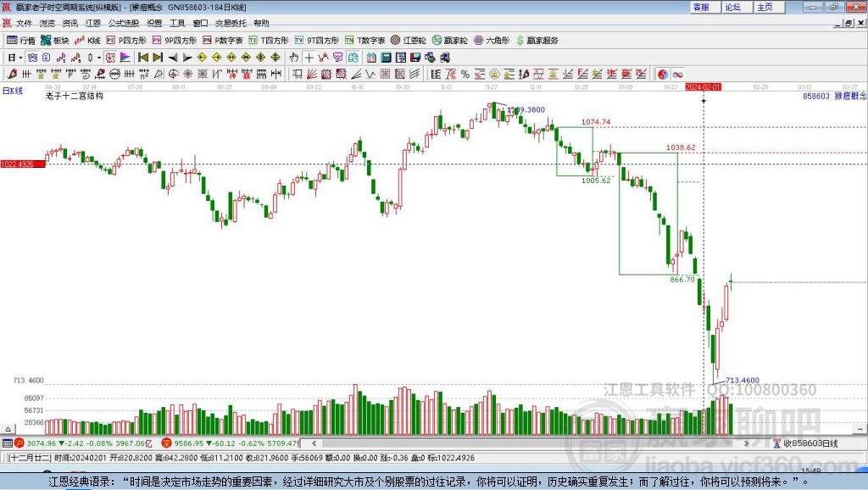Expand the candlestick style dropdown arrow
The width and height of the screenshot is (868, 490).
tap(99, 57)
